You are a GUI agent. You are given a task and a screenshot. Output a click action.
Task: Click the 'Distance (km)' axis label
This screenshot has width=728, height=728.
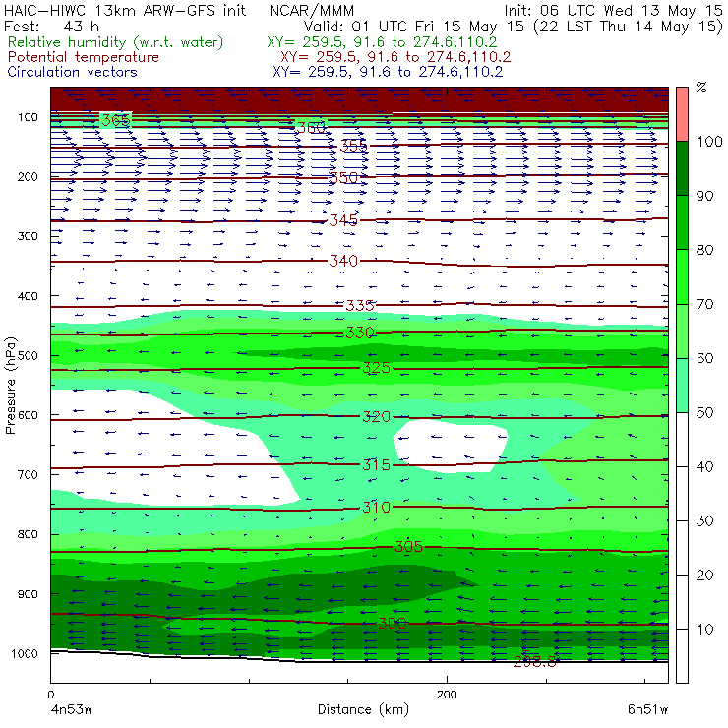click(364, 710)
